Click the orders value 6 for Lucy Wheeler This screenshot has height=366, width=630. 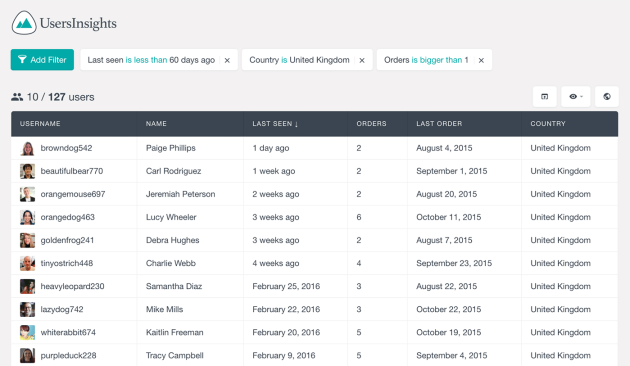[359, 217]
